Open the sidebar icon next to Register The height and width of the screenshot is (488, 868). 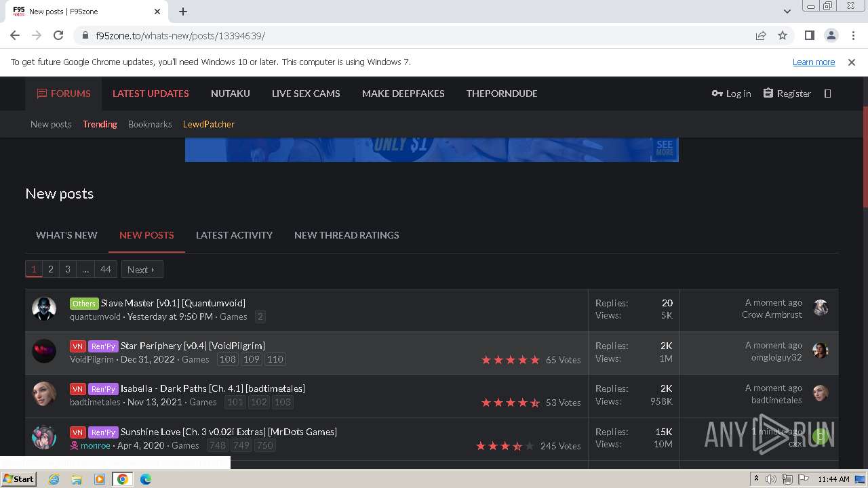click(x=827, y=94)
